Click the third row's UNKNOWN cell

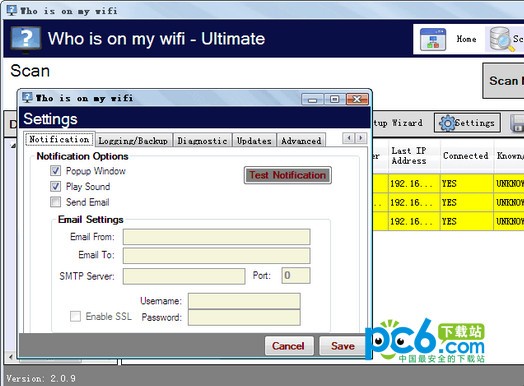point(509,221)
